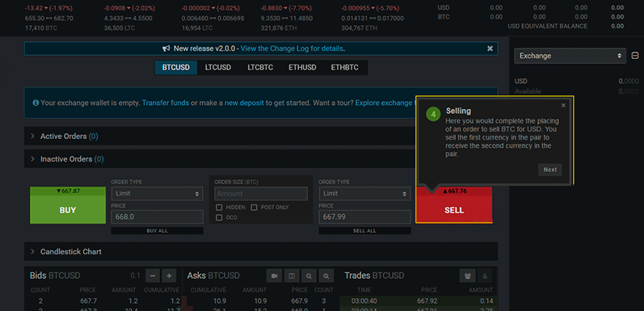Click the sell Price field showing 667.99
644x311 pixels.
(x=364, y=216)
